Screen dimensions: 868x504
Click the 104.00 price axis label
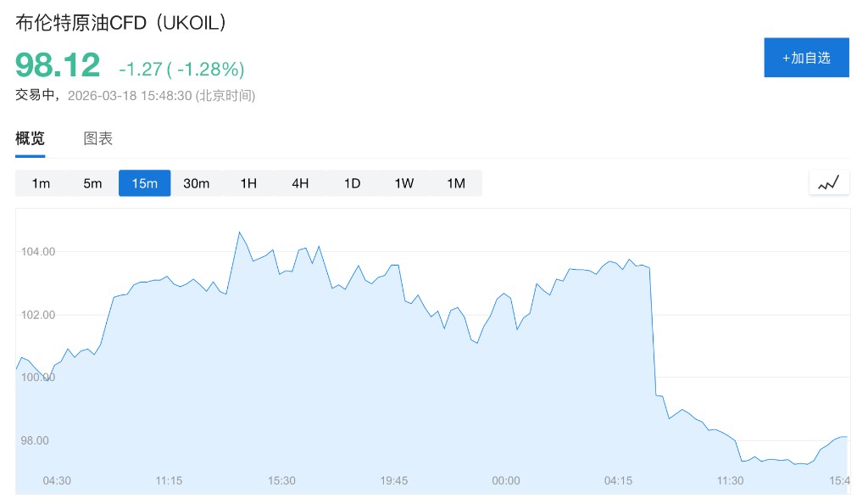pyautogui.click(x=37, y=252)
